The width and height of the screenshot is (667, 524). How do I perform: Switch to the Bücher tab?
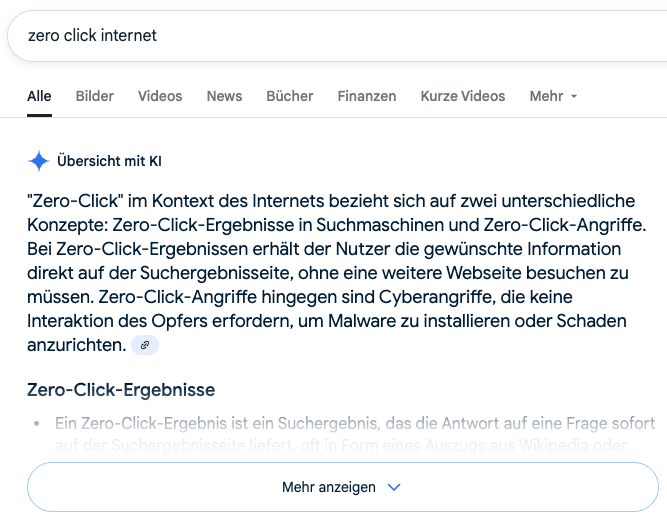[290, 96]
